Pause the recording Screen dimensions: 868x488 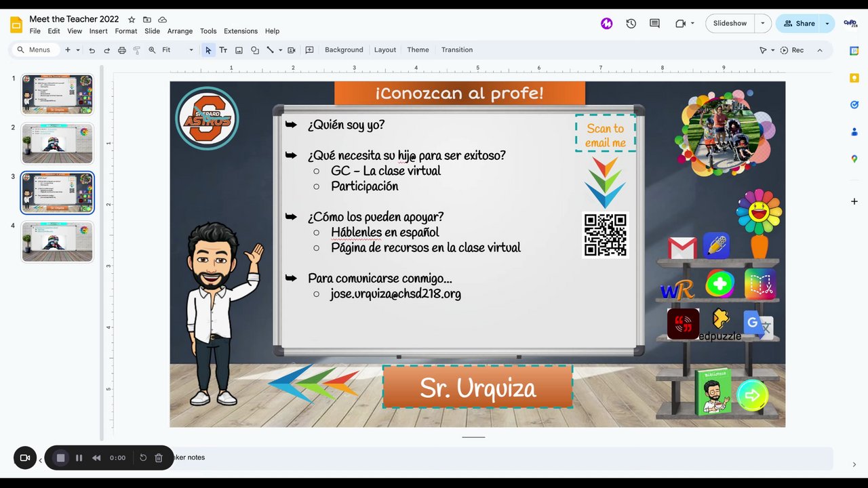tap(79, 458)
